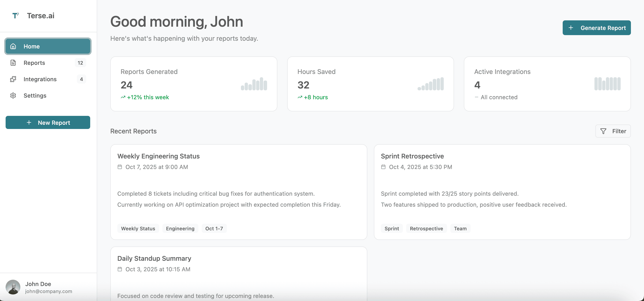
Task: Click the Good morning, John heading
Action: [x=176, y=22]
